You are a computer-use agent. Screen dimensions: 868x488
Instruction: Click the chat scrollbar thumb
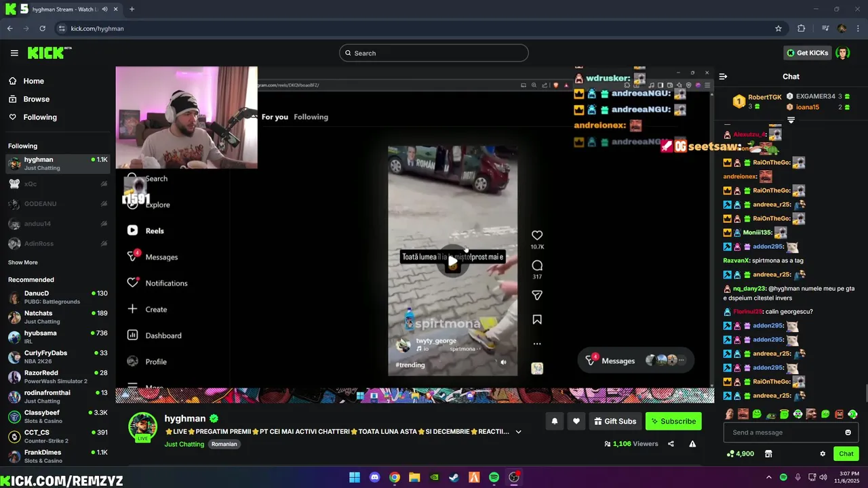(x=866, y=393)
